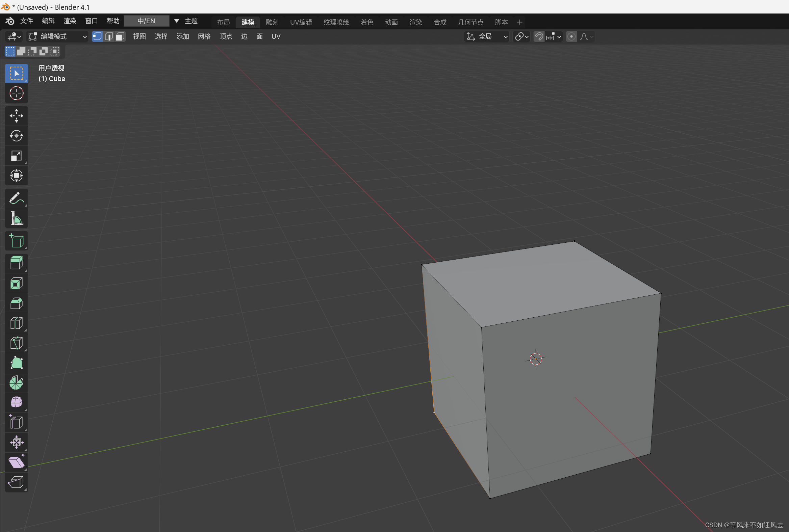The image size is (789, 532).
Task: Switch to the UV编辑 workspace tab
Action: point(301,22)
